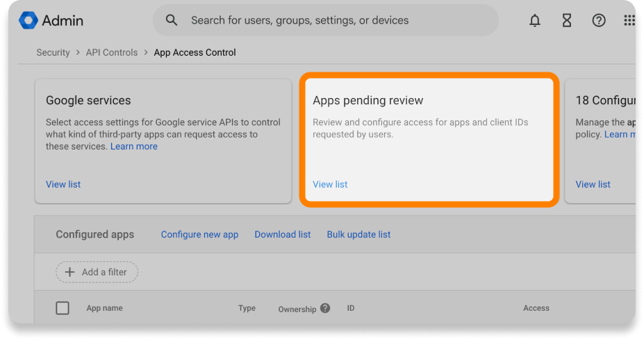This screenshot has height=340, width=644.
Task: Open Learn more in Google services card
Action: (134, 147)
